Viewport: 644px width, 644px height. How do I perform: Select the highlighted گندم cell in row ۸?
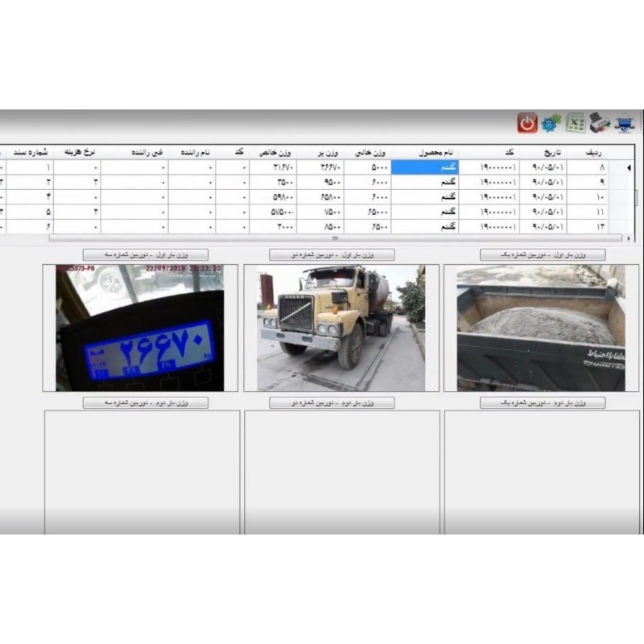425,168
